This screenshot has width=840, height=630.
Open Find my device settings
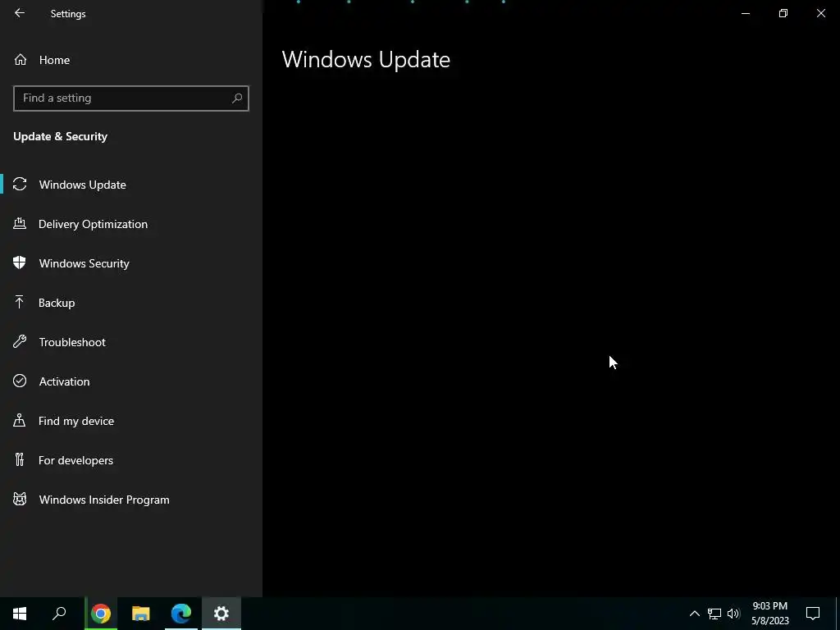pyautogui.click(x=131, y=421)
